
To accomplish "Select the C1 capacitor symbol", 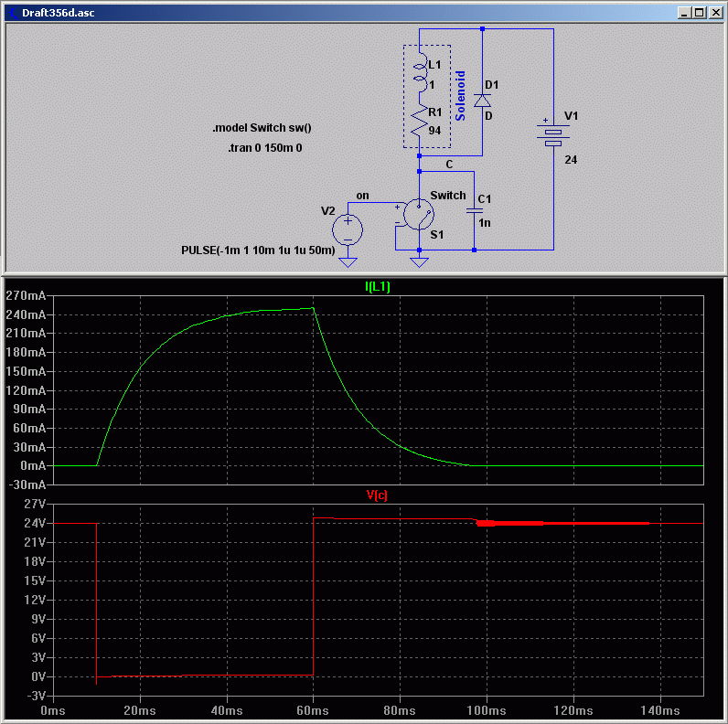I will [474, 211].
